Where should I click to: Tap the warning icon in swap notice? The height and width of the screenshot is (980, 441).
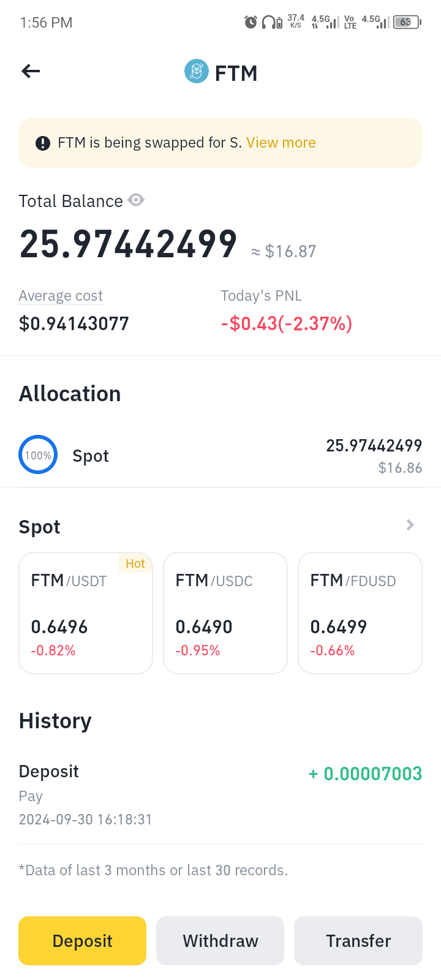click(x=43, y=143)
